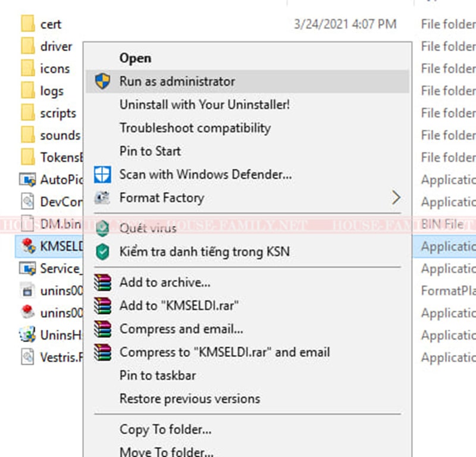Viewport: 476px width, 457px height.
Task: Click the KMSELDI application file icon
Action: tap(27, 246)
